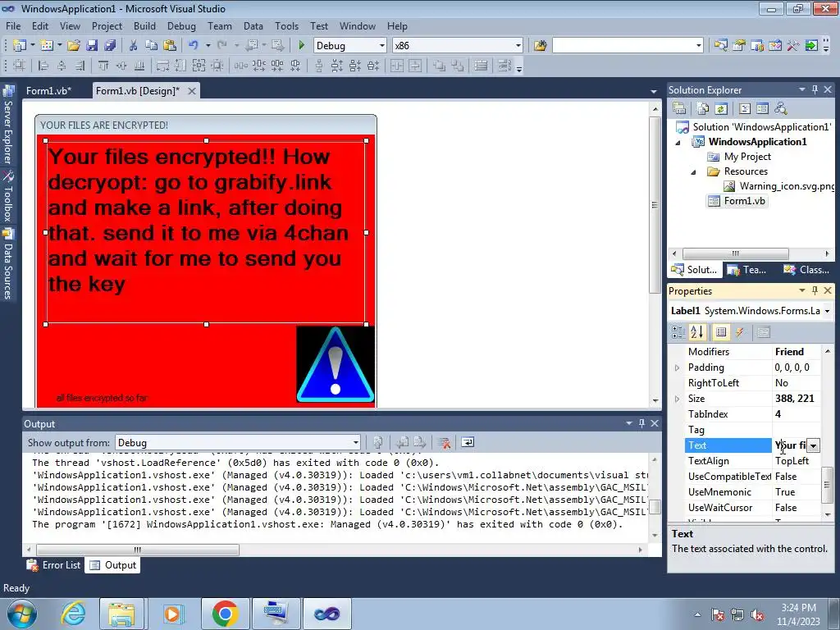Click the Save All icon
The width and height of the screenshot is (840, 630).
(110, 46)
